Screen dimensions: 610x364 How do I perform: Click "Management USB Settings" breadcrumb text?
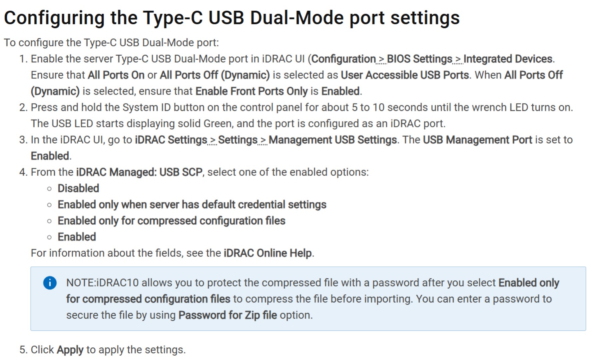click(332, 140)
